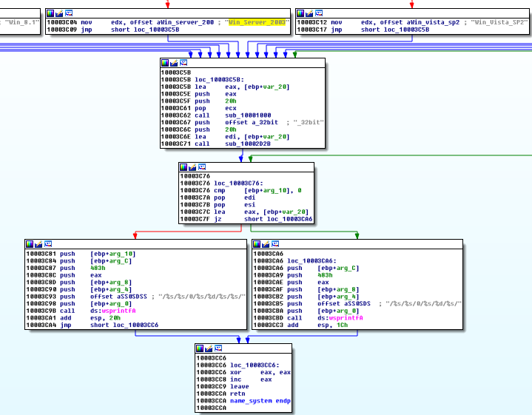Screen dimensions: 532x415
Task: Click aWin_server_200 offset operand
Action: [x=185, y=22]
